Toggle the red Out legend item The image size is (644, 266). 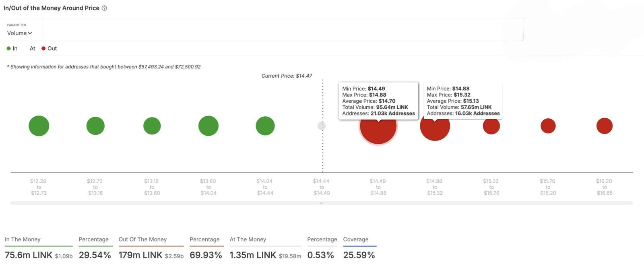click(x=49, y=48)
